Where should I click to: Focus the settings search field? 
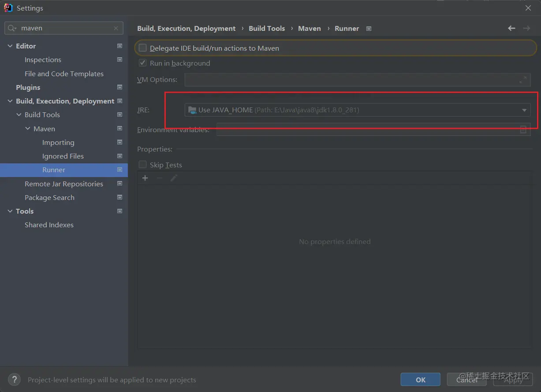point(64,28)
